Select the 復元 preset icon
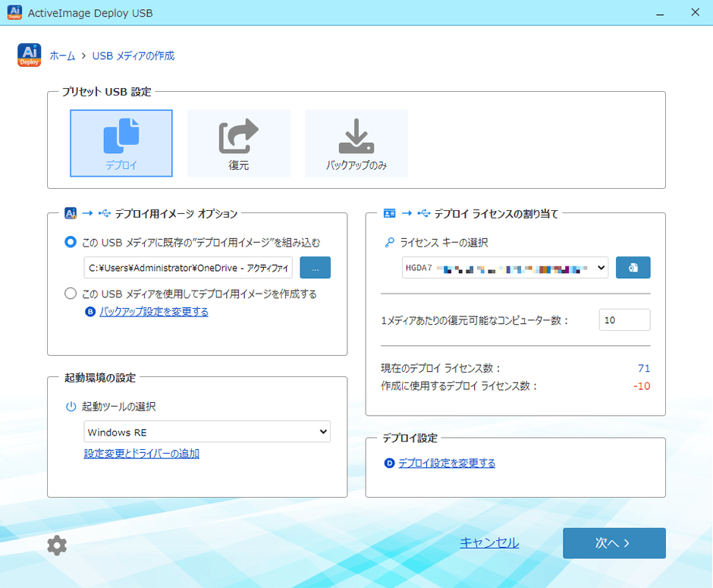713x588 pixels. pos(239,143)
